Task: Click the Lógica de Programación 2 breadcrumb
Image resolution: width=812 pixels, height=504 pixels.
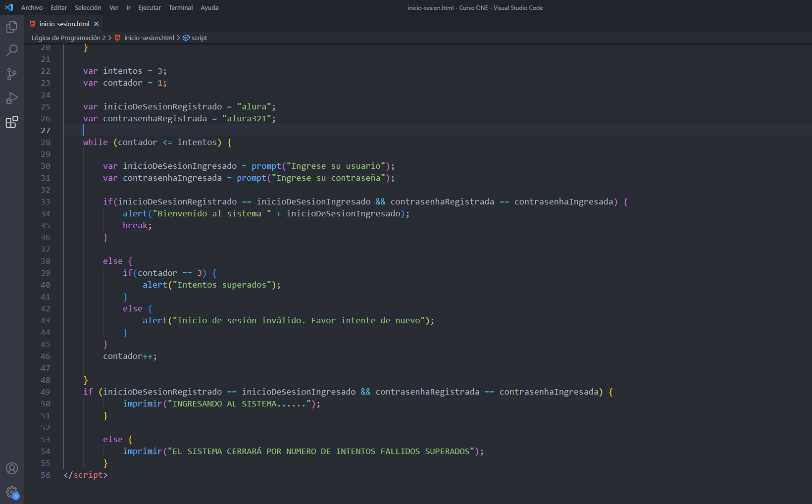Action: (69, 38)
